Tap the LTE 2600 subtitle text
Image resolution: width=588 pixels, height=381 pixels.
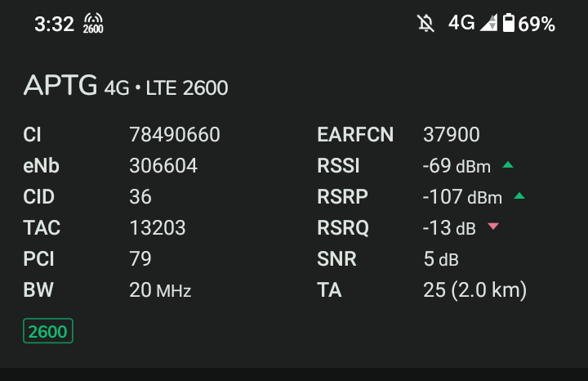pos(187,87)
